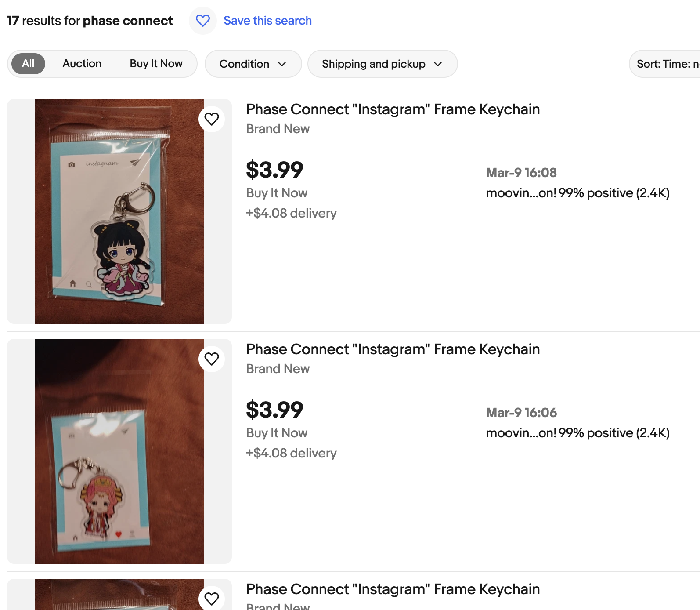Click the Save this search link

(x=267, y=21)
